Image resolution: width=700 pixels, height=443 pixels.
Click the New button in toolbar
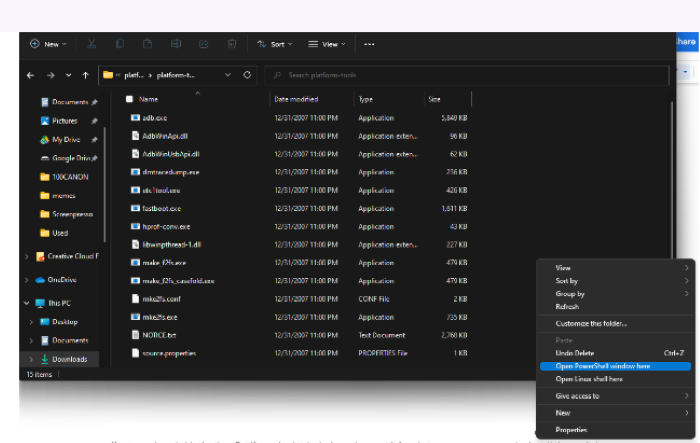coord(47,44)
